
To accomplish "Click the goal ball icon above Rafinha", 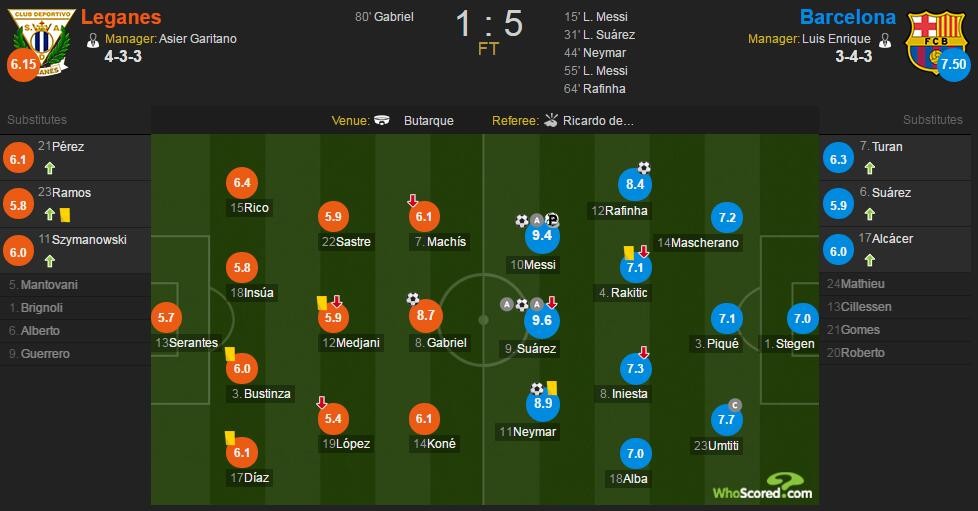I will click(x=644, y=167).
